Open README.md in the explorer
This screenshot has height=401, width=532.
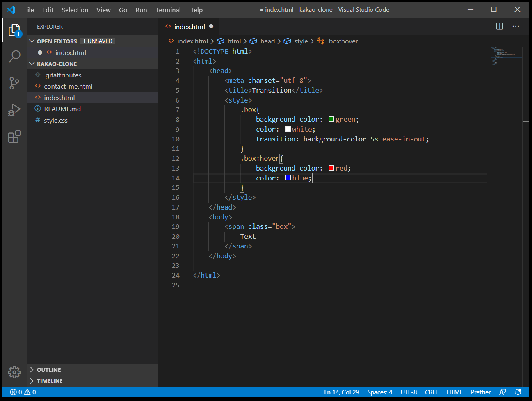click(92, 109)
